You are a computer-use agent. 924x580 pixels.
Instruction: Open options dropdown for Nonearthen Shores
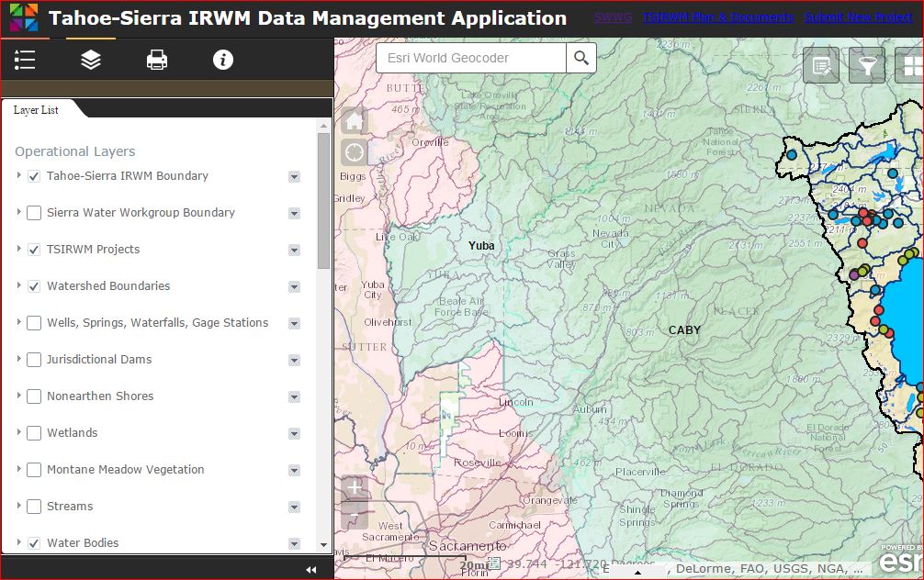click(295, 396)
